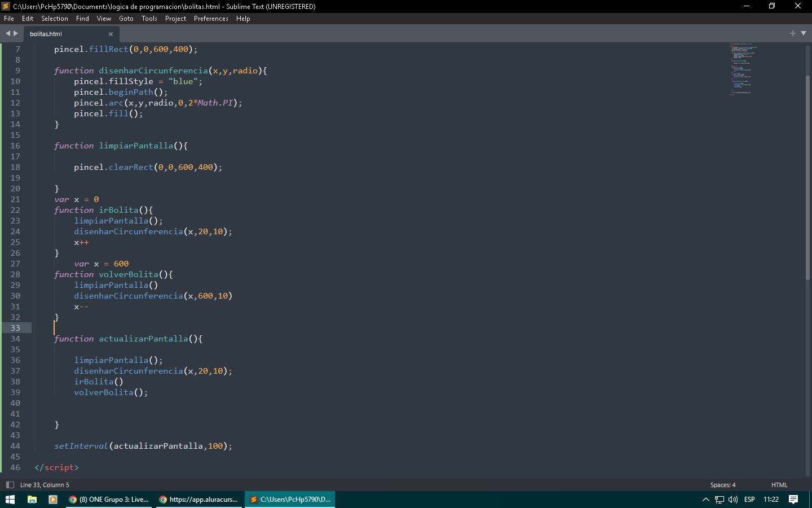This screenshot has width=812, height=508.
Task: Click line number 9 in gutter
Action: point(17,71)
